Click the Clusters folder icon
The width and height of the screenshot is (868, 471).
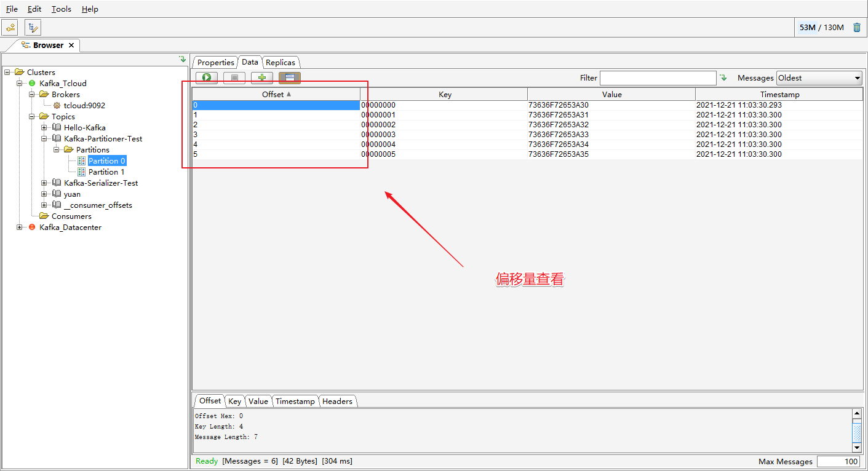20,72
